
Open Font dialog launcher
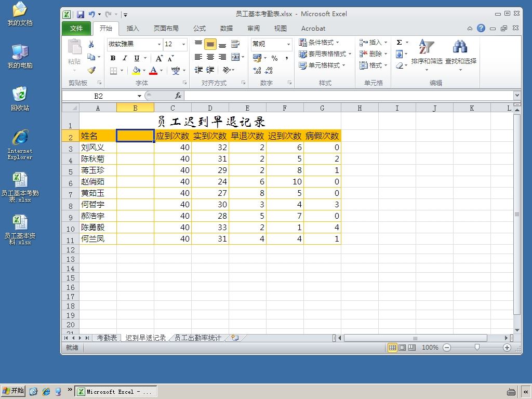pos(185,83)
